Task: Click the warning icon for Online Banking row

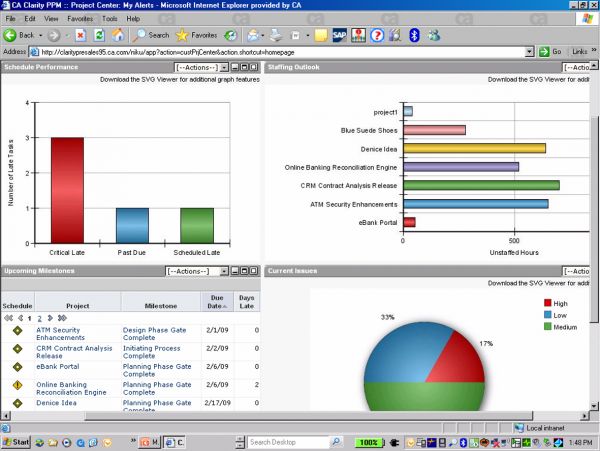Action: click(18, 385)
